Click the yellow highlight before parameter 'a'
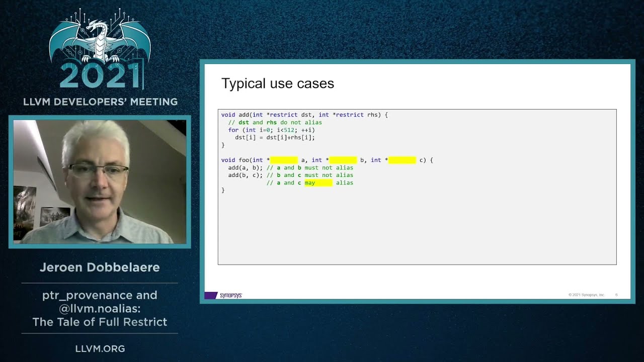This screenshot has height=362, width=644. click(x=284, y=160)
